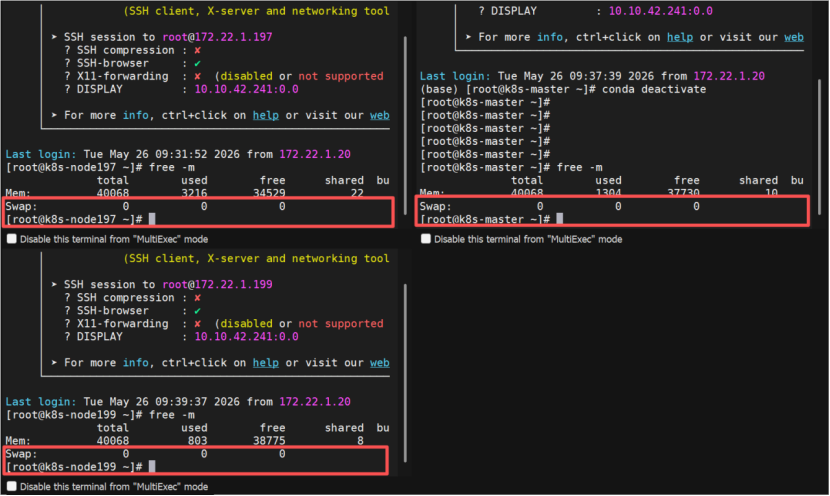Click the Swap label in k8s-node197 terminal
This screenshot has height=496, width=830.
pos(21,206)
